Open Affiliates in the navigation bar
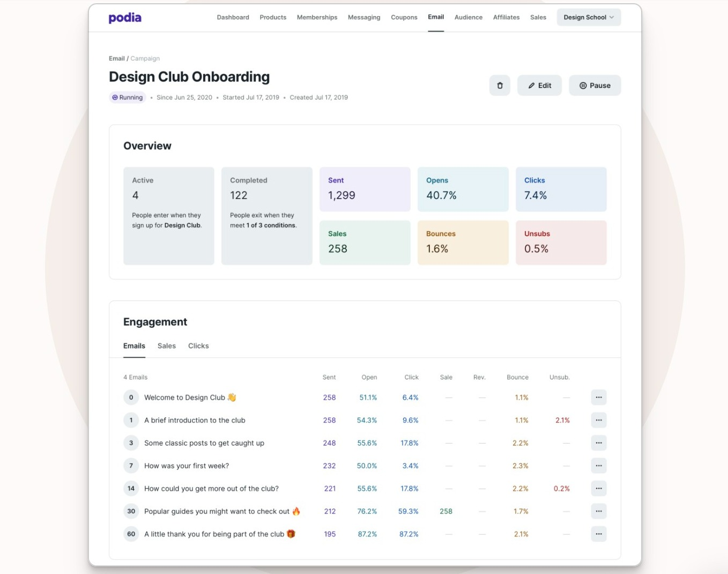728x574 pixels. [x=506, y=17]
